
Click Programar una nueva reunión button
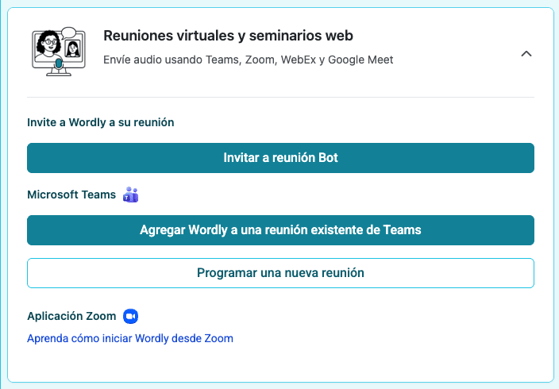pos(281,273)
